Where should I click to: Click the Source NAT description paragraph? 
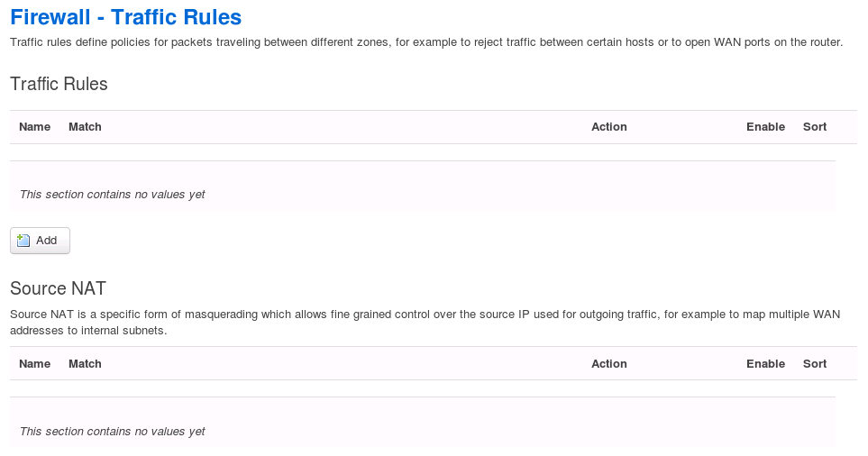click(x=424, y=323)
